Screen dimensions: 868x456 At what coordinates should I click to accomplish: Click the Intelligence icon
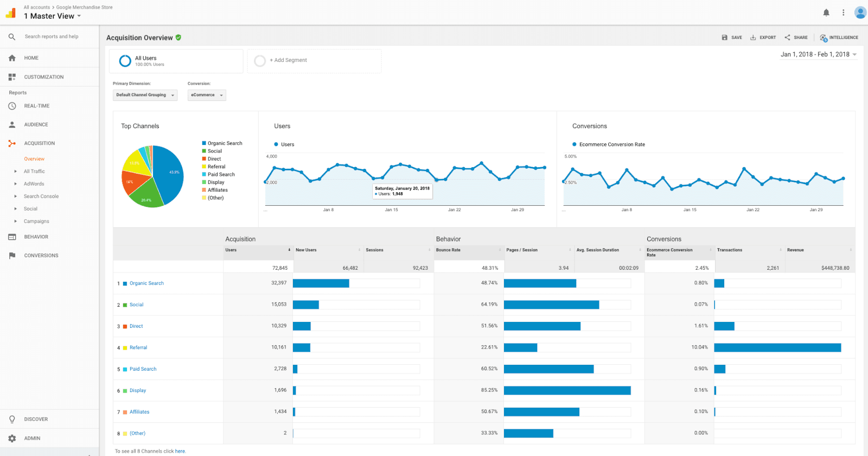824,37
